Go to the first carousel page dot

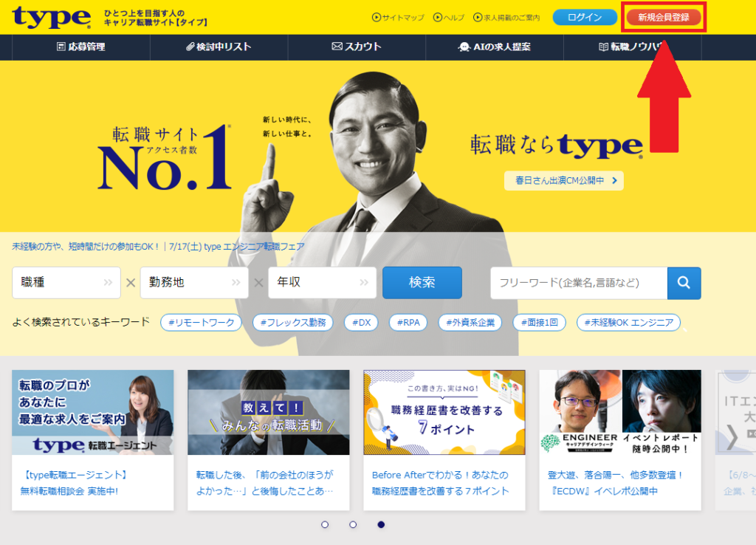coord(325,524)
